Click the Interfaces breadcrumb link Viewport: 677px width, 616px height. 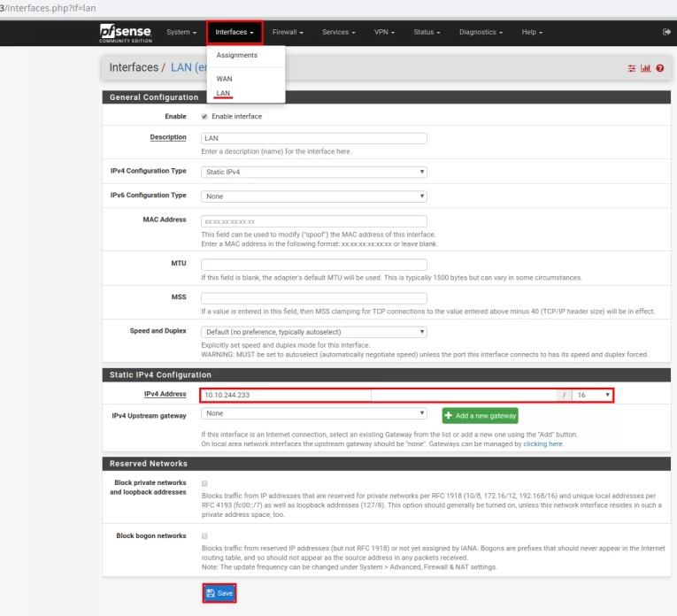134,68
